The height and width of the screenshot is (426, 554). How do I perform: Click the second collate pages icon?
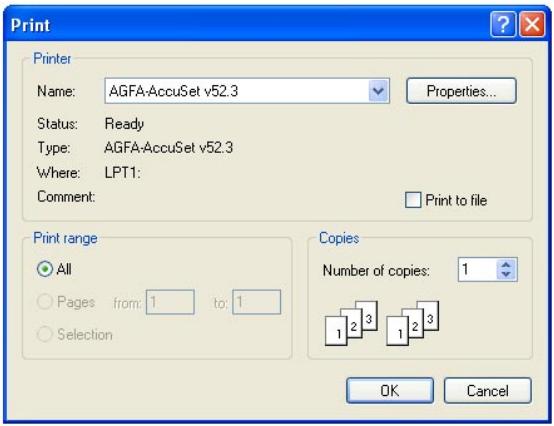tap(413, 323)
